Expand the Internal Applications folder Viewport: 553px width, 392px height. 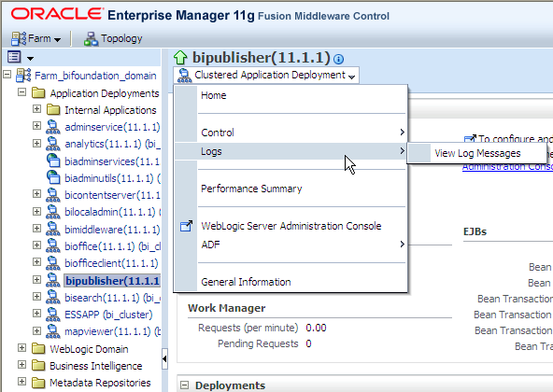coord(36,108)
